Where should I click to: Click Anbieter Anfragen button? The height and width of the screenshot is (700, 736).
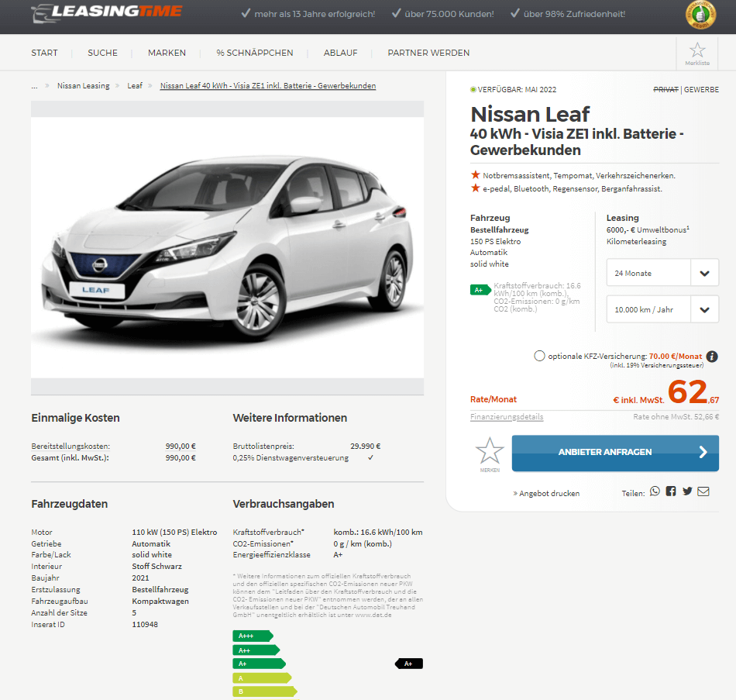tap(615, 453)
